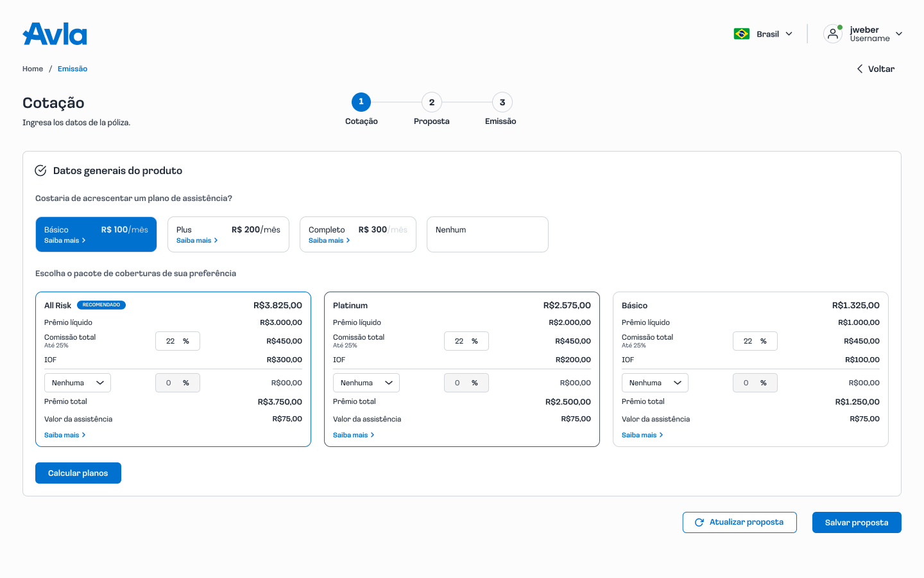The width and height of the screenshot is (924, 578).
Task: Select the Plus assistance plan option
Action: (228, 234)
